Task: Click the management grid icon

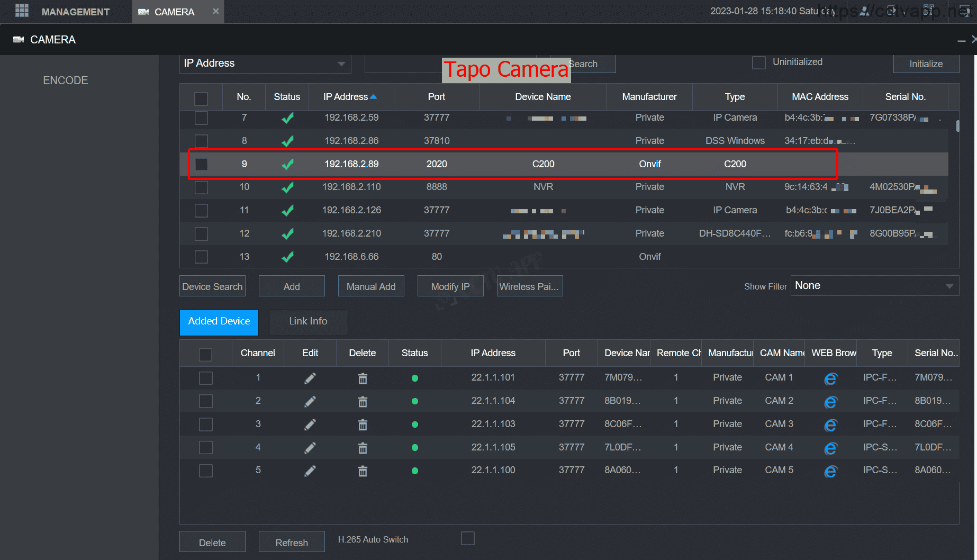Action: tap(22, 11)
